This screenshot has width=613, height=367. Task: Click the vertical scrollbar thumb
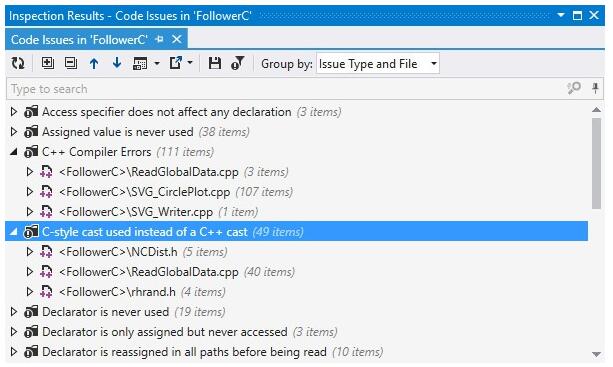[x=596, y=163]
